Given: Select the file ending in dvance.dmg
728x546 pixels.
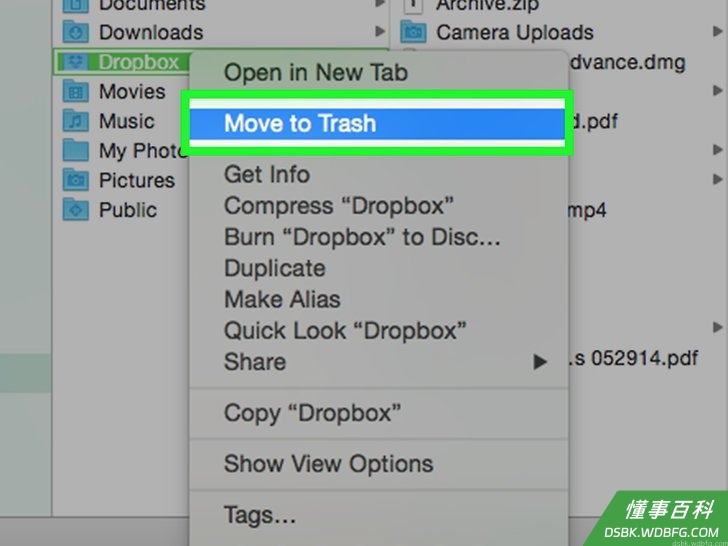Looking at the screenshot, I should tap(627, 62).
